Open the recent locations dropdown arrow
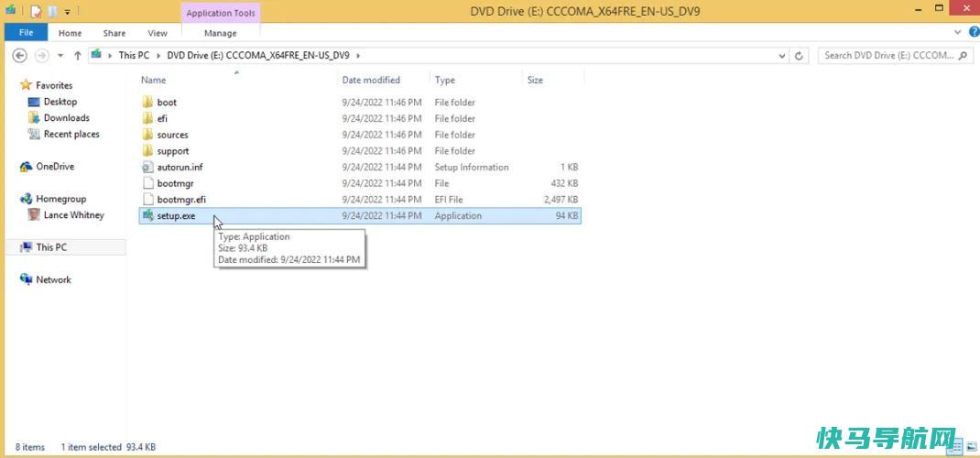980x458 pixels. click(60, 56)
